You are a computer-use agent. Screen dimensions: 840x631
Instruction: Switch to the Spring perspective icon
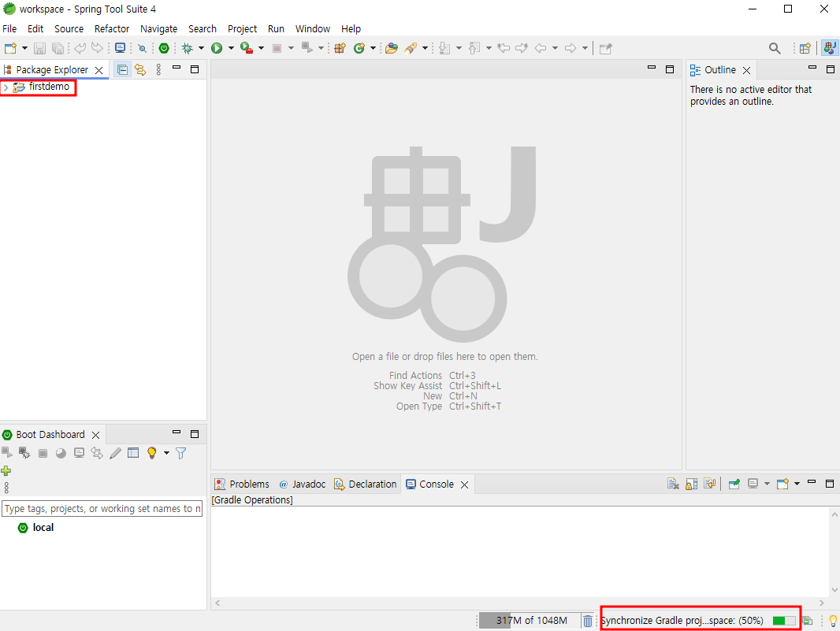click(x=830, y=48)
